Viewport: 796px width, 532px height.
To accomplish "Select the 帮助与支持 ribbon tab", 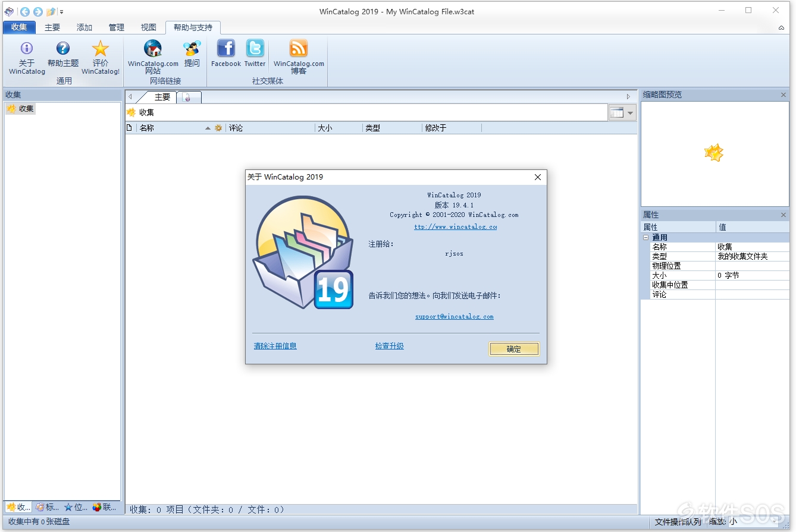I will pyautogui.click(x=193, y=27).
